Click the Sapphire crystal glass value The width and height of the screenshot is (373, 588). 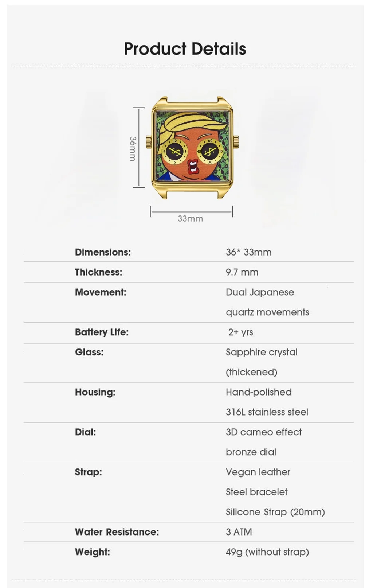point(262,352)
